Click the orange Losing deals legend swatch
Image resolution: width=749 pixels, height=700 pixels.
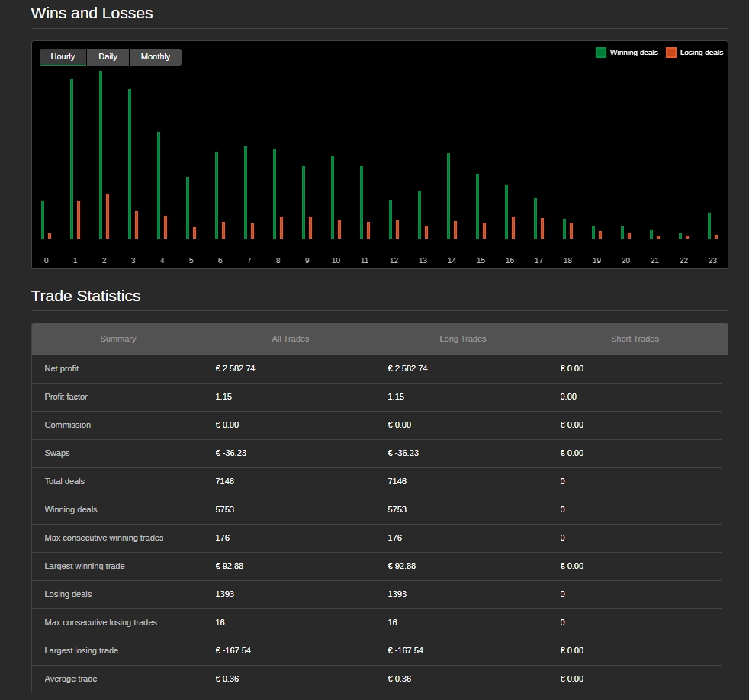pyautogui.click(x=671, y=53)
